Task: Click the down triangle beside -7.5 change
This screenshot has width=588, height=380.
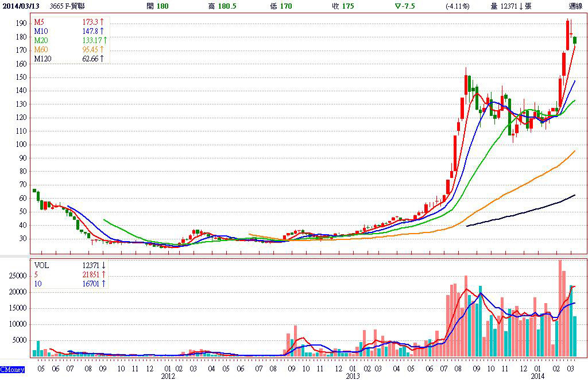Action: (397, 7)
